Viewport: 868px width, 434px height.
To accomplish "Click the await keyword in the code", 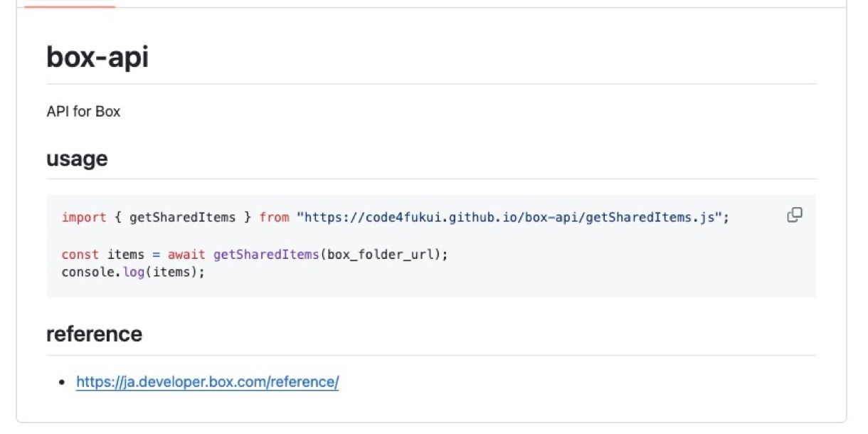I will 186,255.
